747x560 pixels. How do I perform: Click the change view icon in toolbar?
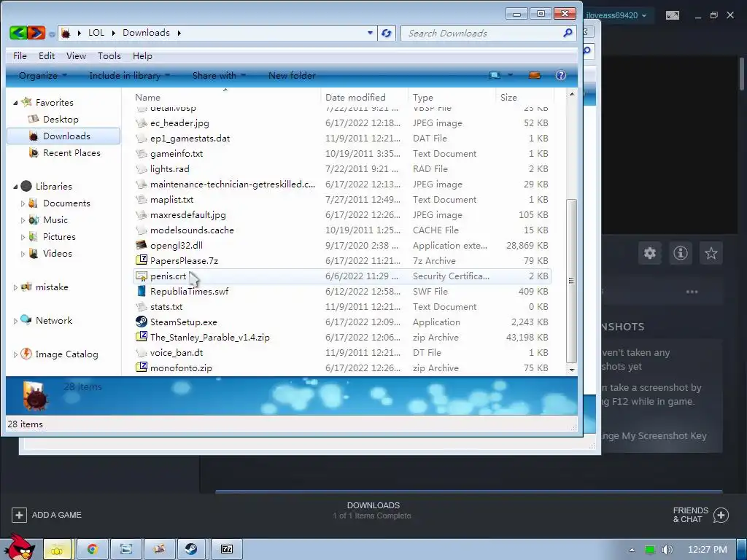pyautogui.click(x=495, y=75)
